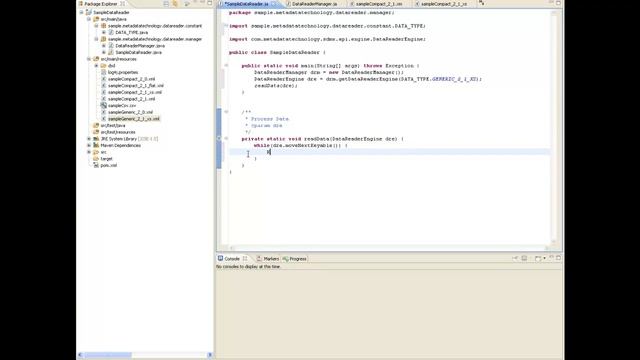Fold the readData method

226,139
